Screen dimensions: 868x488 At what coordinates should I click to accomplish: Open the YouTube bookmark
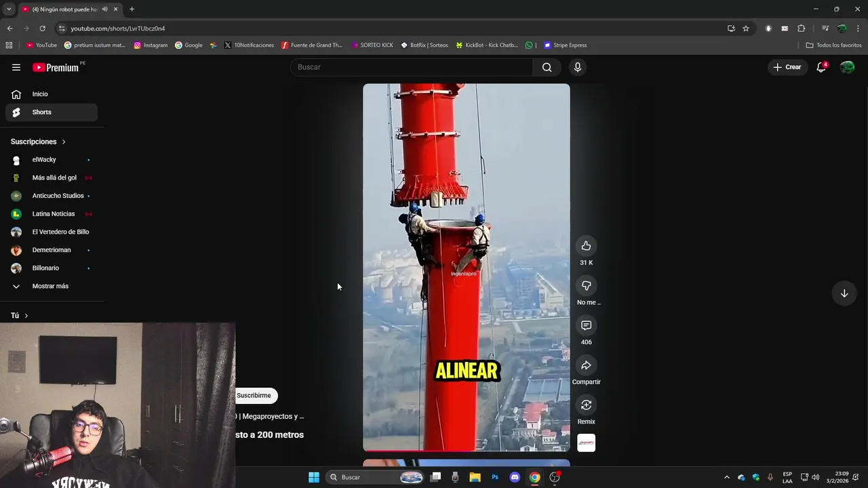41,45
